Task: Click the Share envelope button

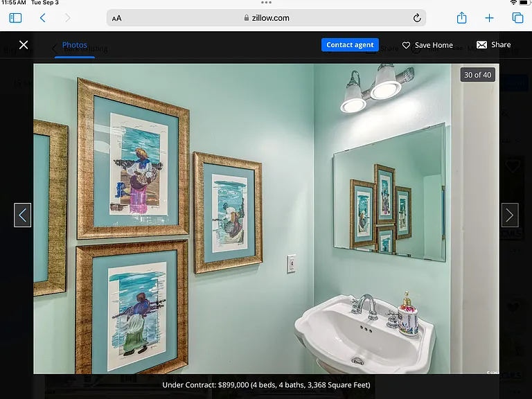Action: pos(494,45)
